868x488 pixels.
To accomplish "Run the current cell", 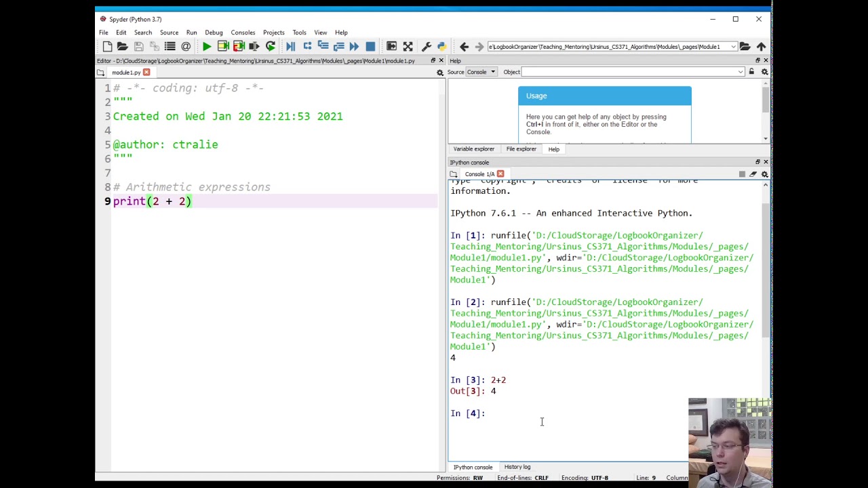I will point(222,46).
